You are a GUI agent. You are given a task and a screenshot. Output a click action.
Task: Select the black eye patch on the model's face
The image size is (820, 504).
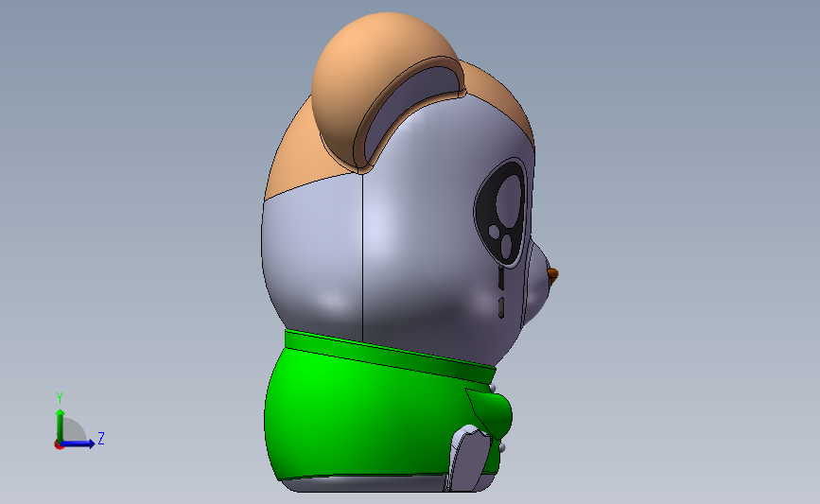(x=499, y=214)
